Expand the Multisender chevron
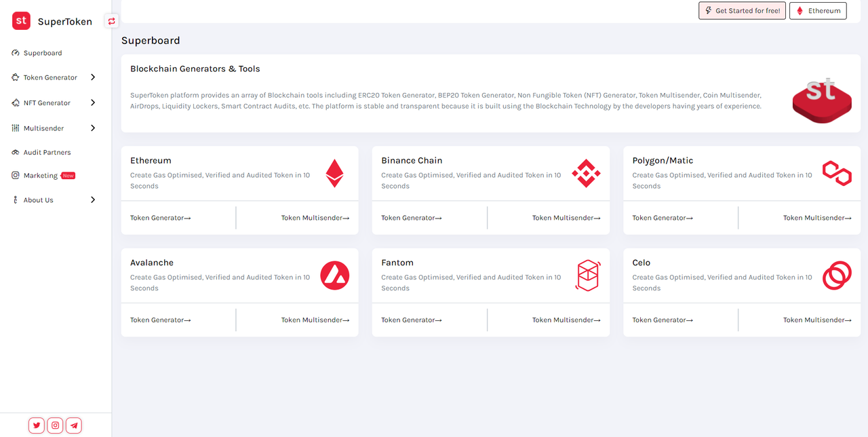 click(x=93, y=128)
